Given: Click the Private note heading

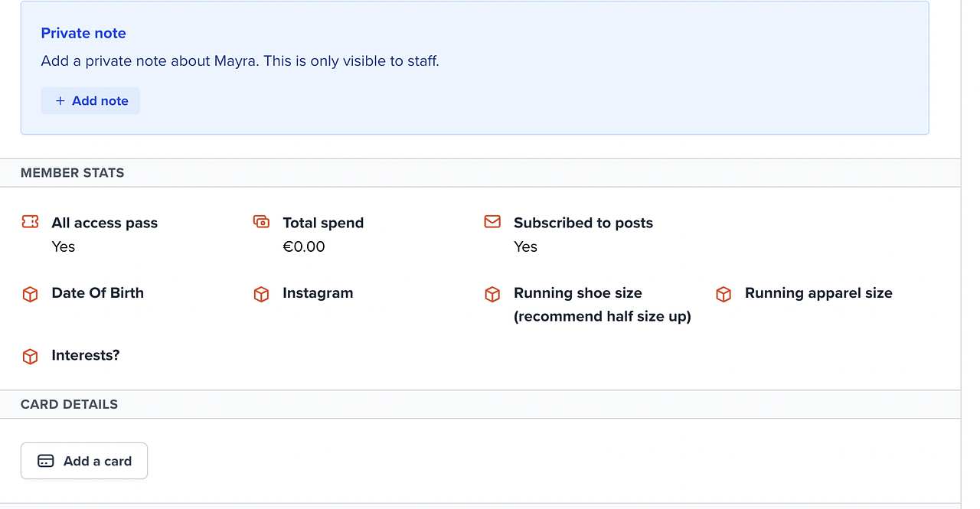Looking at the screenshot, I should [x=83, y=33].
